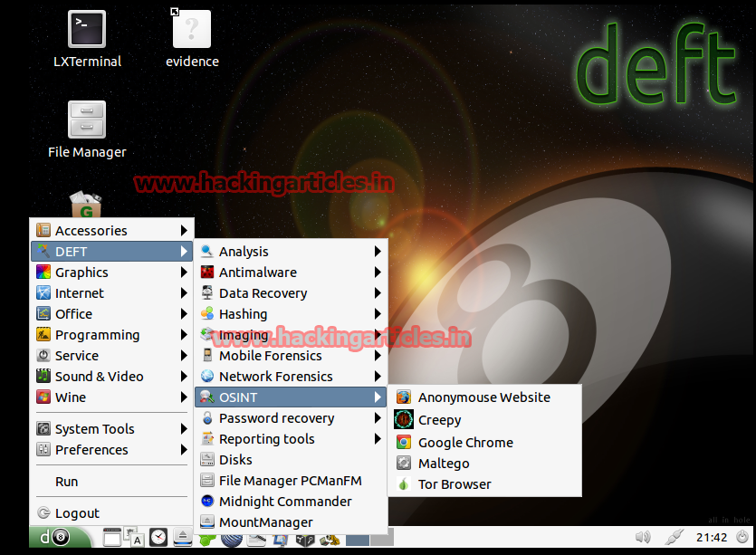The height and width of the screenshot is (555, 756).
Task: Launch Midnight Commander via its icon
Action: tap(207, 501)
